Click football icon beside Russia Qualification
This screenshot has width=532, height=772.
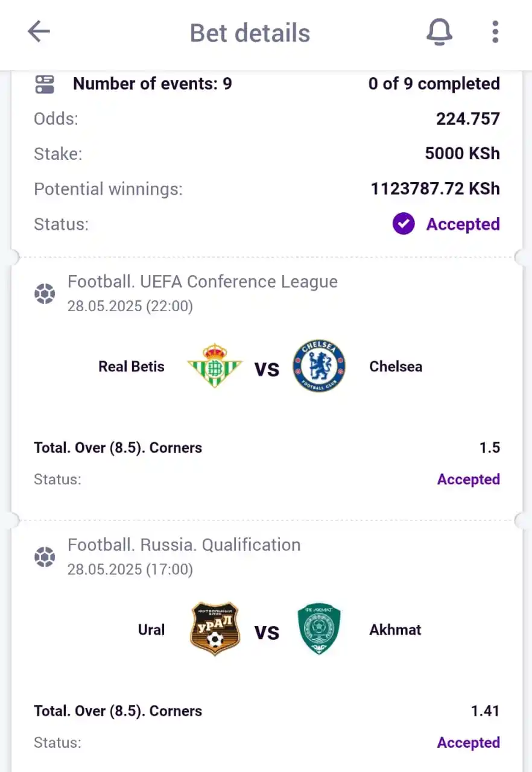coord(45,557)
